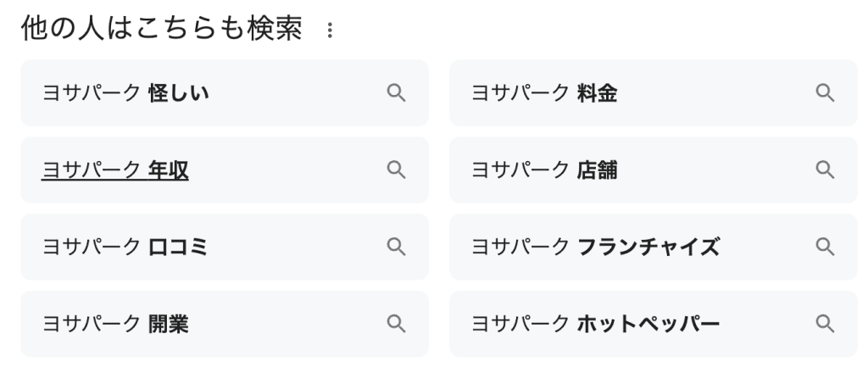Viewport: 868px width, 372px height.
Task: Open the underlined ヨサパーク 年収 link
Action: [115, 170]
